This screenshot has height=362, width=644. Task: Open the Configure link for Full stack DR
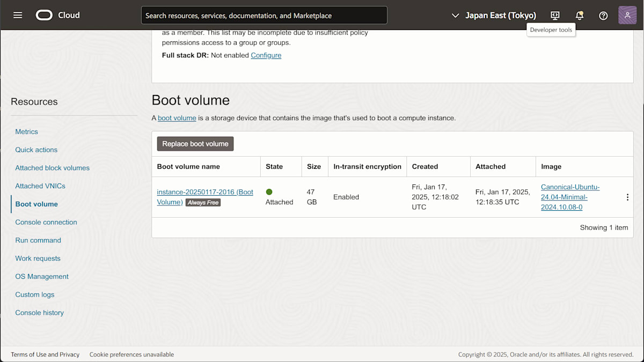pos(266,55)
